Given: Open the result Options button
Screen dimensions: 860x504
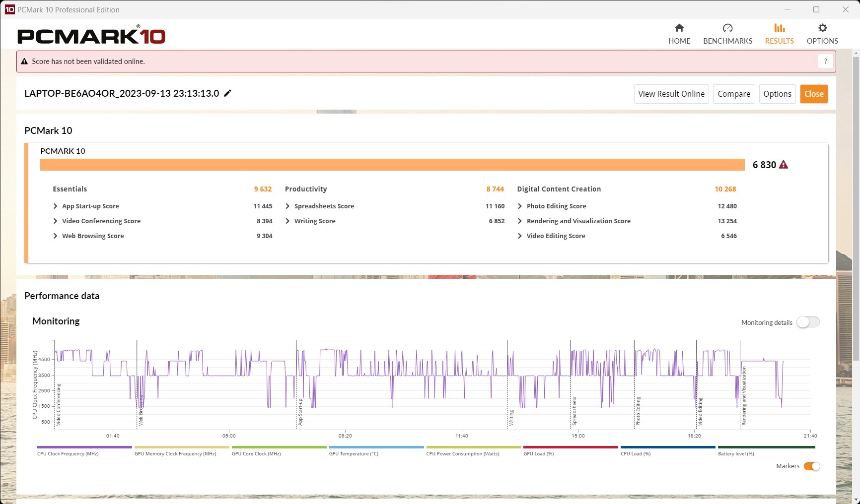Looking at the screenshot, I should coord(777,94).
